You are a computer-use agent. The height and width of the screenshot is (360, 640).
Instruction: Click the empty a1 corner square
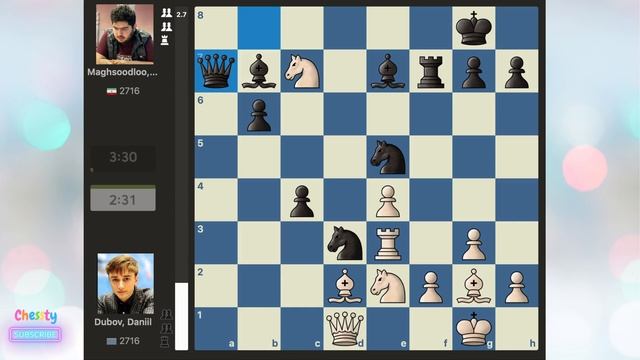(216, 329)
